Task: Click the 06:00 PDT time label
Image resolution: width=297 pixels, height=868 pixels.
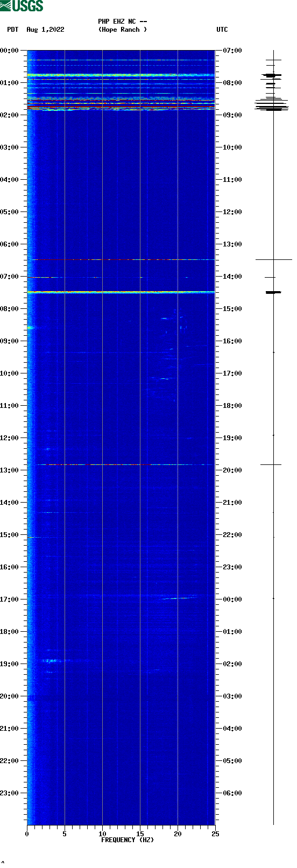Action: coord(10,244)
